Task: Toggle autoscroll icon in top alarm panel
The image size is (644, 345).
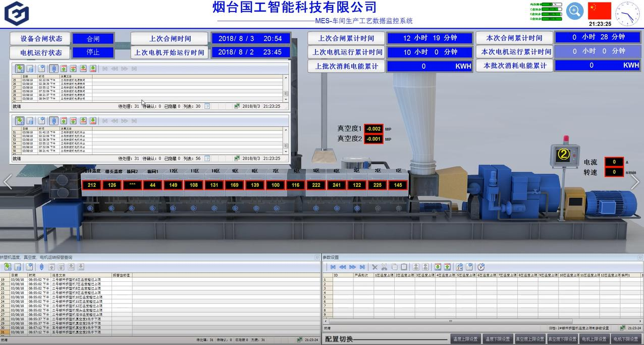Action: coord(53,68)
